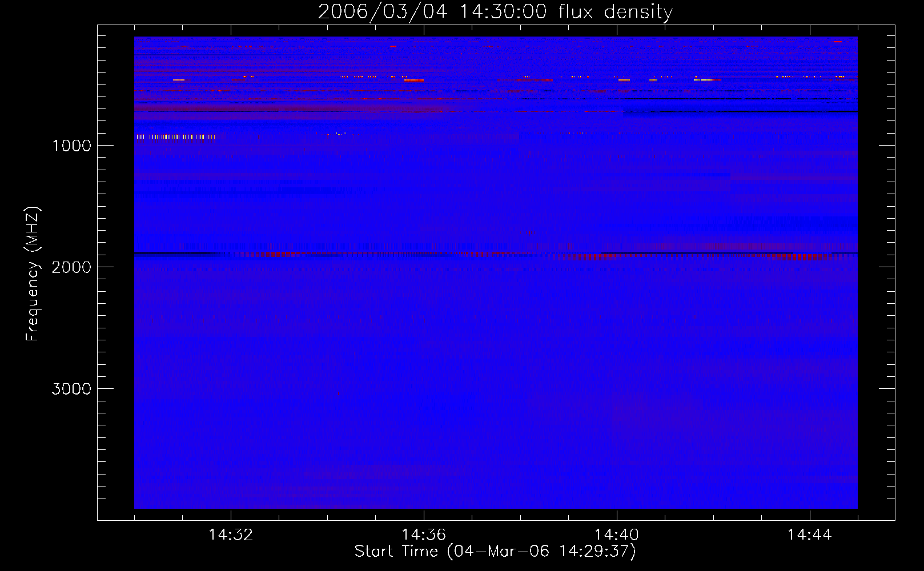This screenshot has height=571, width=924.
Task: Click the 1000 frequency tick label
Action: (x=71, y=146)
